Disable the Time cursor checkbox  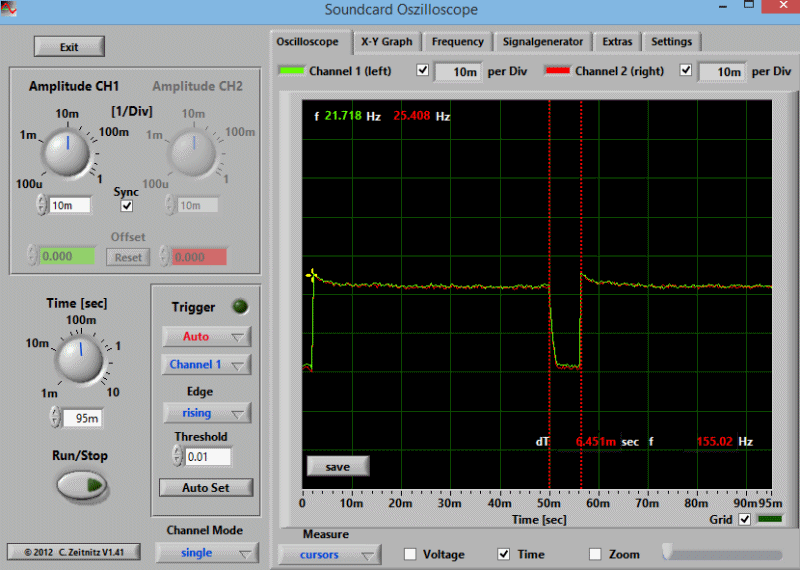click(x=504, y=554)
